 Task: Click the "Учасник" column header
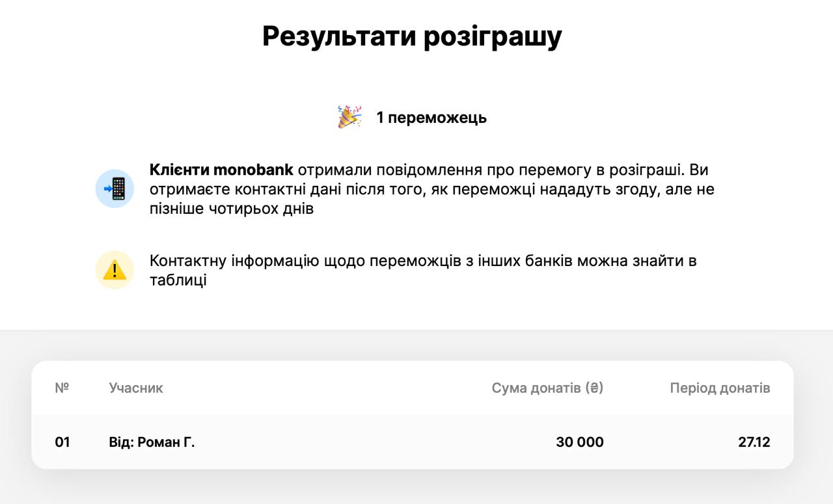click(x=136, y=388)
